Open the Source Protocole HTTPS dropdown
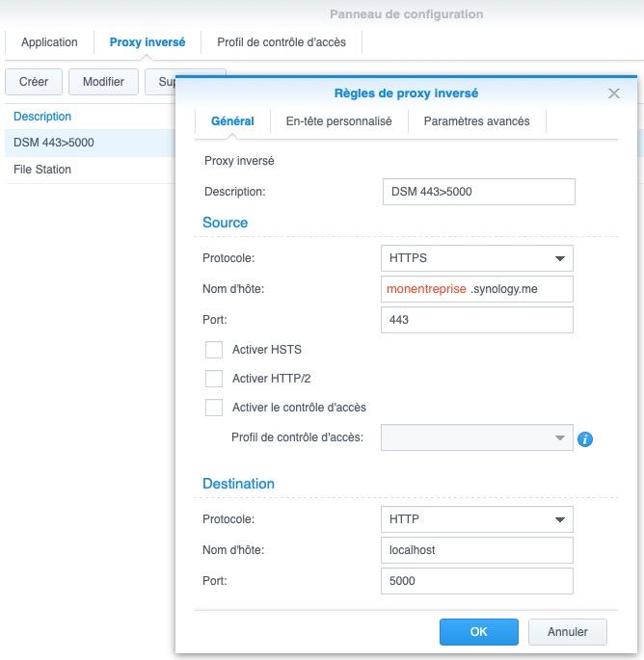 477,258
